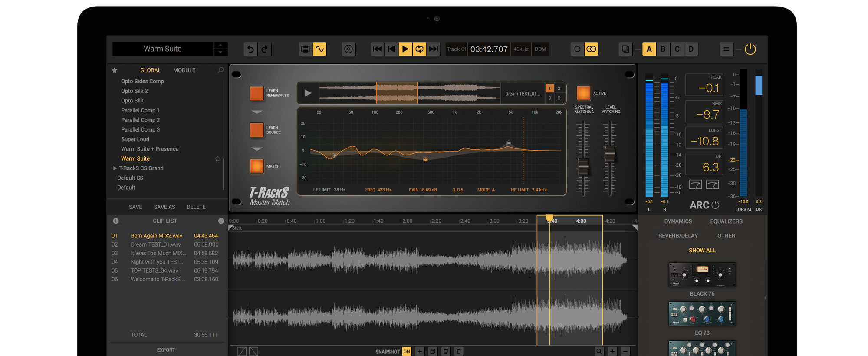Toggle the Master Match ACTIVE button
This screenshot has width=868, height=356.
point(583,93)
